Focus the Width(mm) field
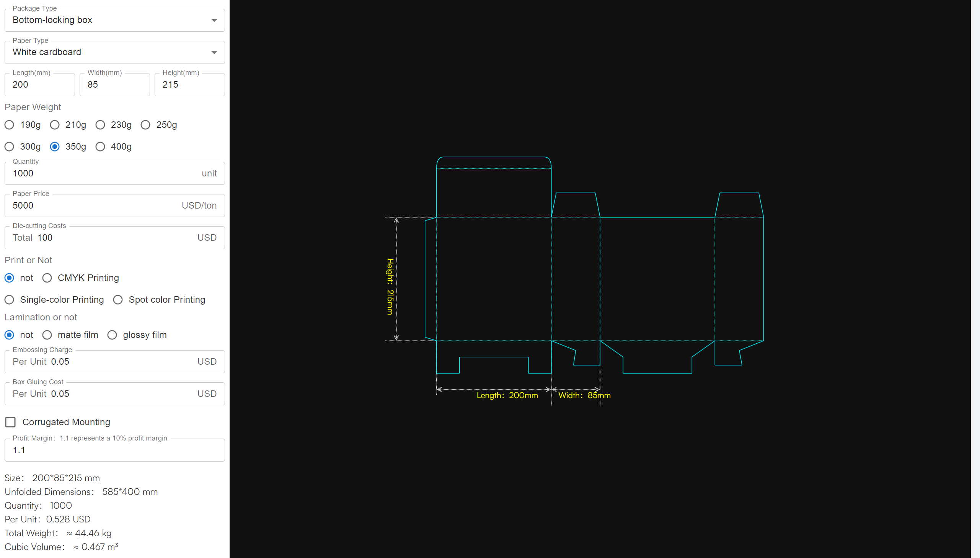The width and height of the screenshot is (980, 558). pos(114,85)
